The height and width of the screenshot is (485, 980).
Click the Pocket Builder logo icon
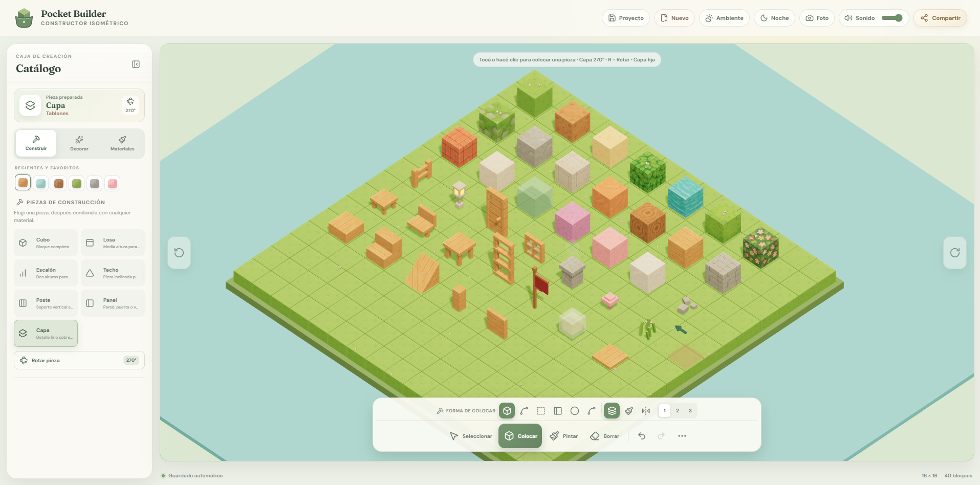point(24,18)
